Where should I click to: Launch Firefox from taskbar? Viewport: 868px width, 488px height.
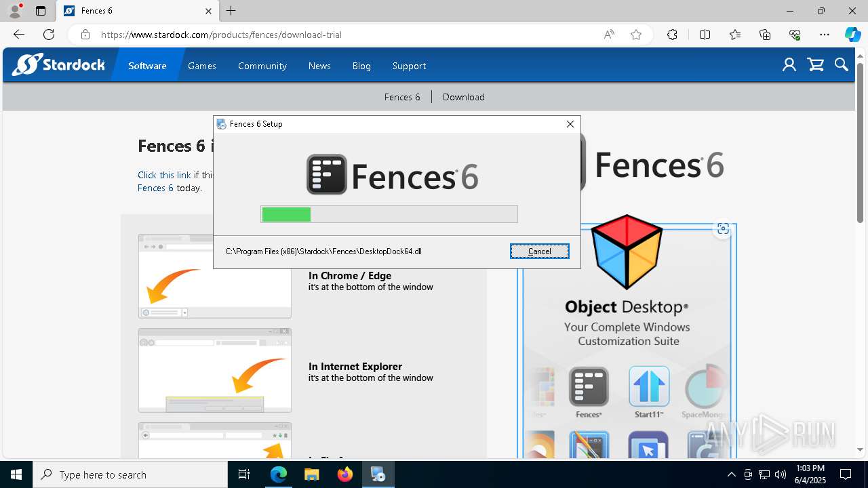coord(344,474)
